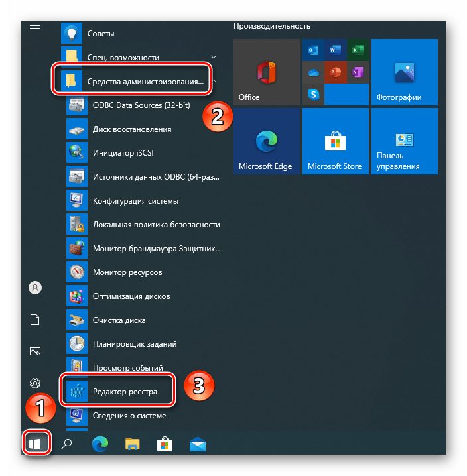Image resolution: width=467 pixels, height=476 pixels.
Task: Click the Сведения о системе label
Action: [x=129, y=416]
